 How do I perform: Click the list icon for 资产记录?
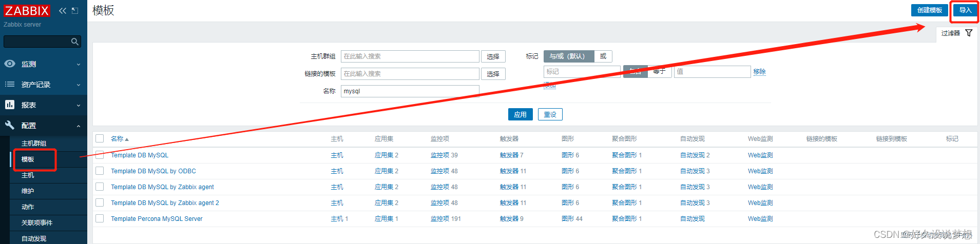click(x=10, y=84)
